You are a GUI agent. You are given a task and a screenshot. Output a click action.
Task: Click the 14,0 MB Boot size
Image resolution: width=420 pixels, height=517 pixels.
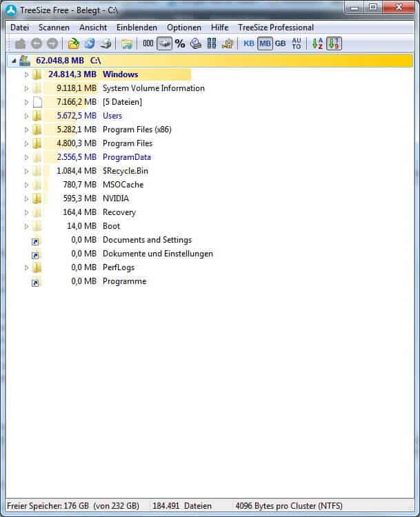81,226
